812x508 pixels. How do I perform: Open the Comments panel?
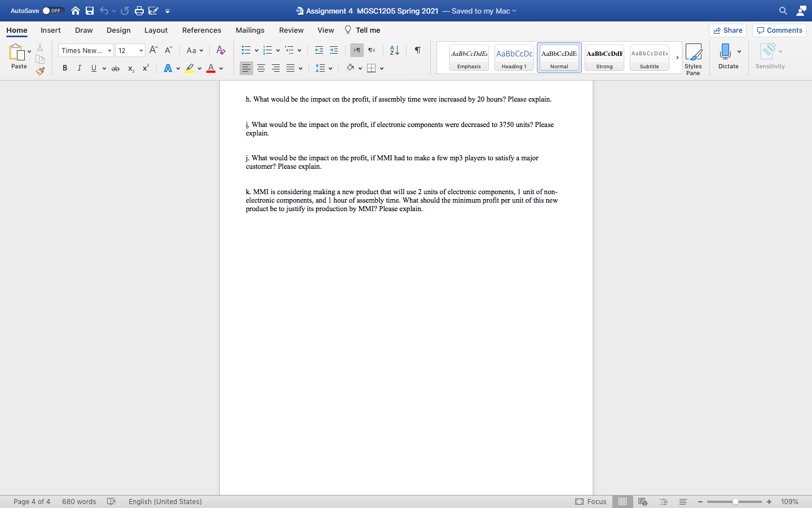pos(779,30)
